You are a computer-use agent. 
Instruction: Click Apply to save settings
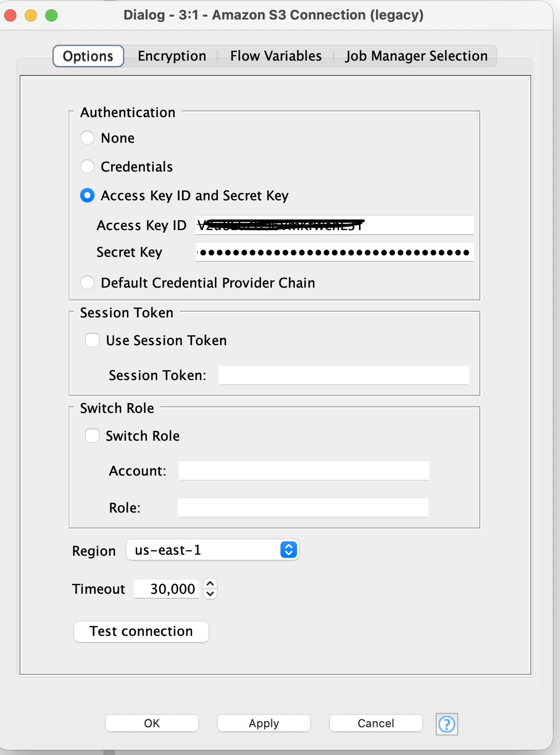264,723
